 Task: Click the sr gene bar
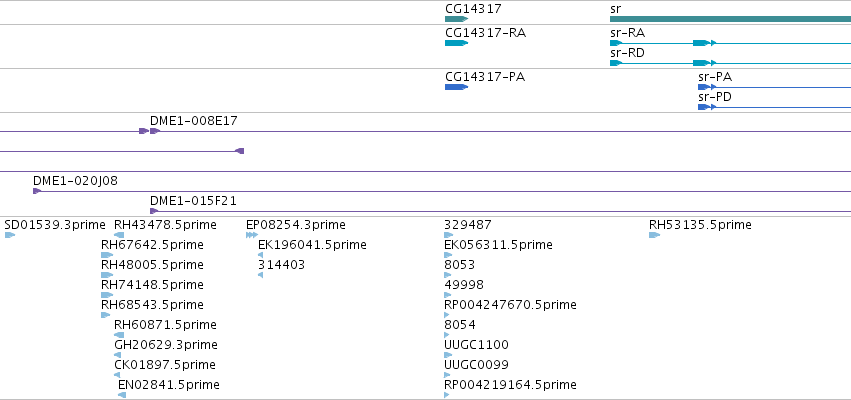tap(731, 19)
